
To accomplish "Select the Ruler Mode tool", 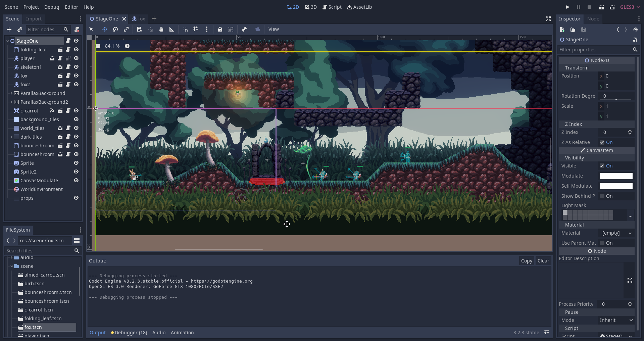I will point(172,30).
